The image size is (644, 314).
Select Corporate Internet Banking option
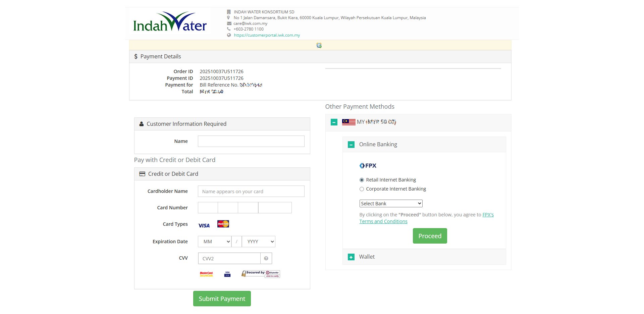tap(362, 189)
